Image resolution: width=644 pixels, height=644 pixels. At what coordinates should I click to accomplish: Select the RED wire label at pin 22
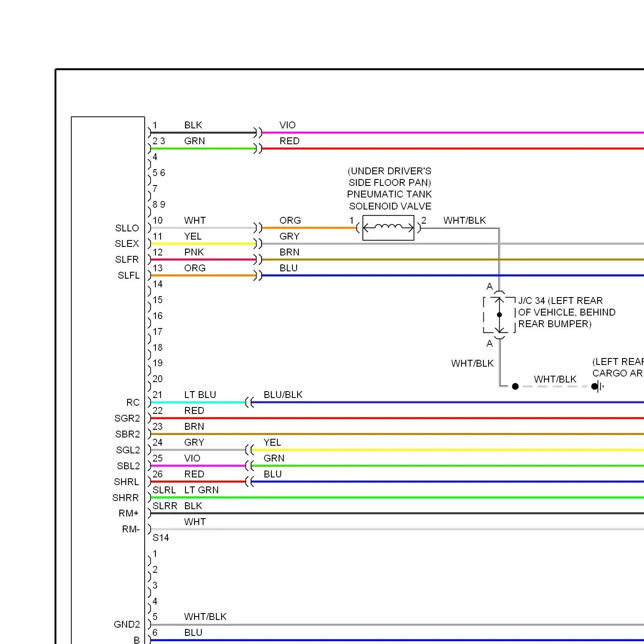[194, 410]
